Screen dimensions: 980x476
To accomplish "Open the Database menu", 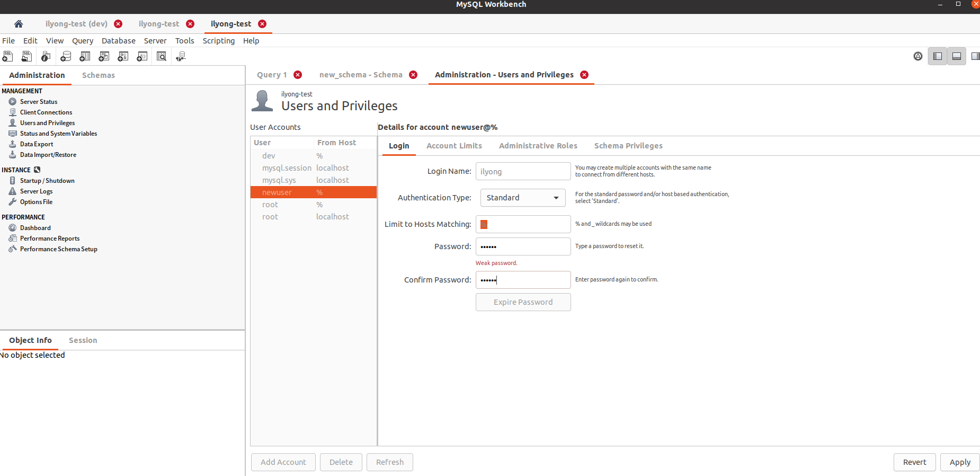I will coord(119,41).
